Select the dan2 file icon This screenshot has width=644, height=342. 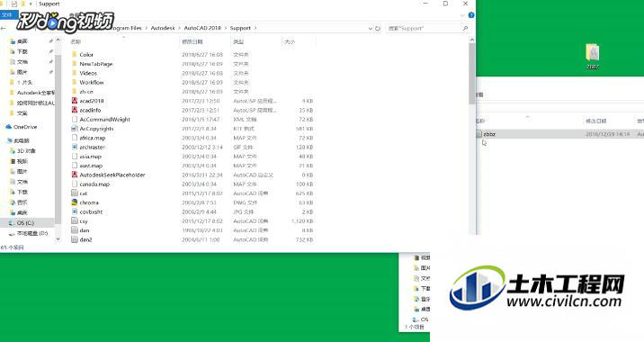click(75, 239)
